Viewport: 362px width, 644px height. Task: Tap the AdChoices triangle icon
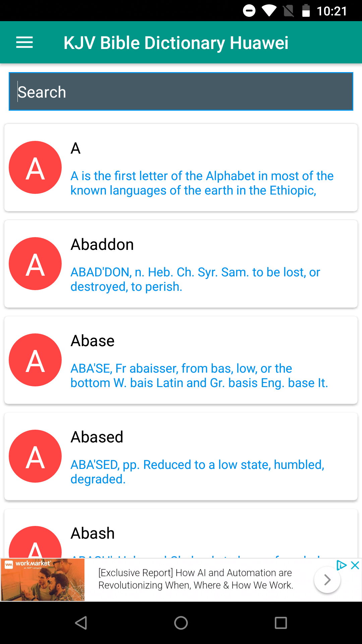pyautogui.click(x=341, y=565)
